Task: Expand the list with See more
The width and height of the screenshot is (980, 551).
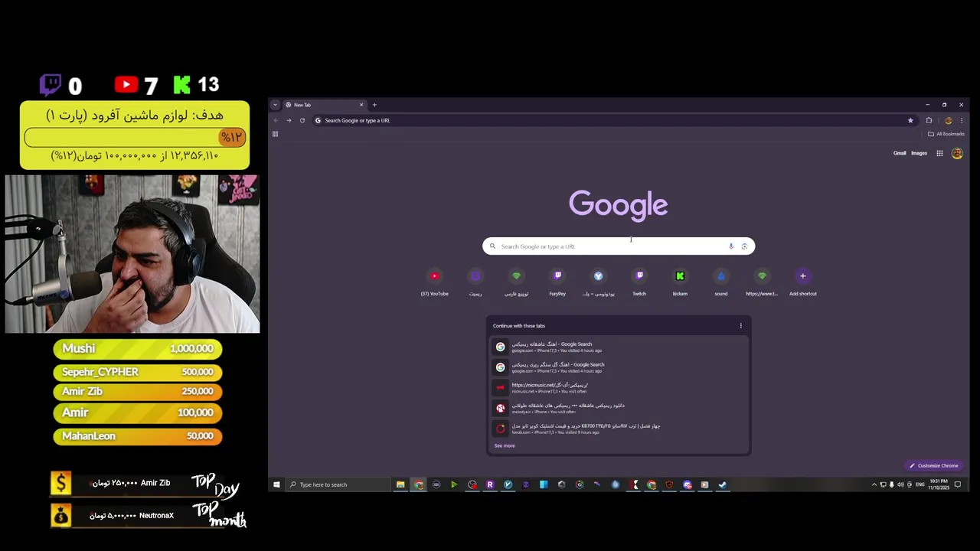Action: coord(505,445)
